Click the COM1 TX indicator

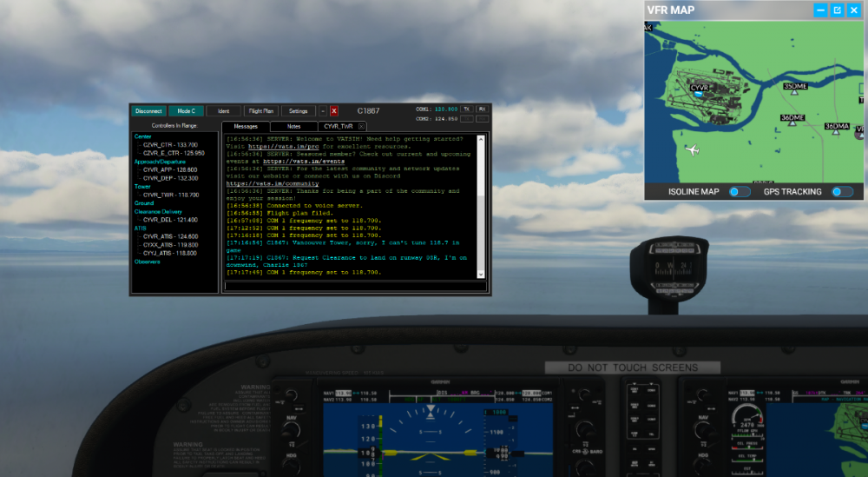click(466, 109)
